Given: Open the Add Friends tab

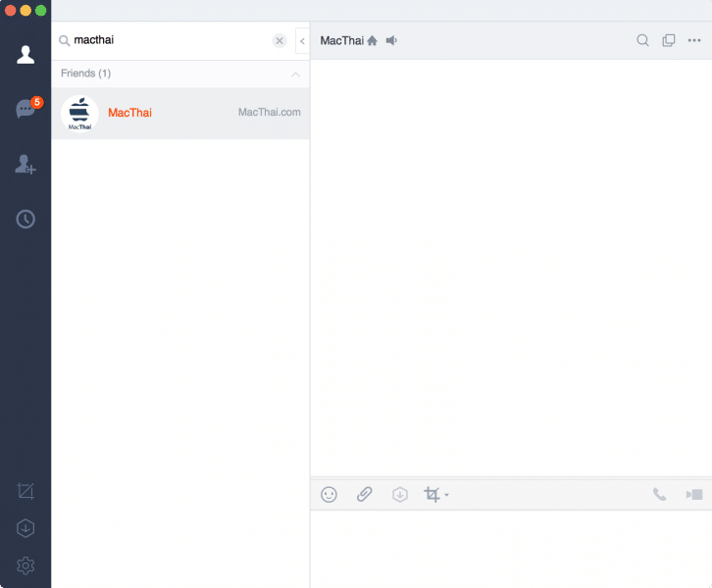Looking at the screenshot, I should (25, 165).
